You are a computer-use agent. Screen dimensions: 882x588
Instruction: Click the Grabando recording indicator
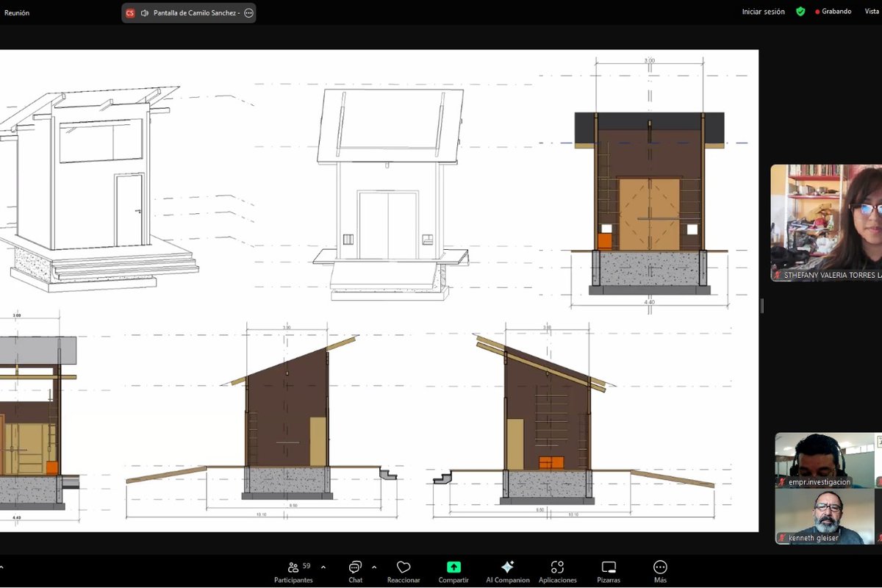833,12
